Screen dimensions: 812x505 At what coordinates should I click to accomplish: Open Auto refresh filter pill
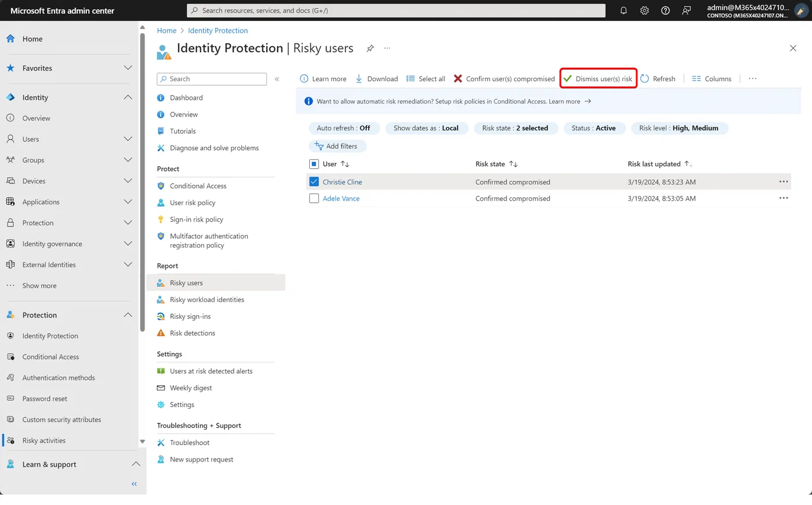344,128
